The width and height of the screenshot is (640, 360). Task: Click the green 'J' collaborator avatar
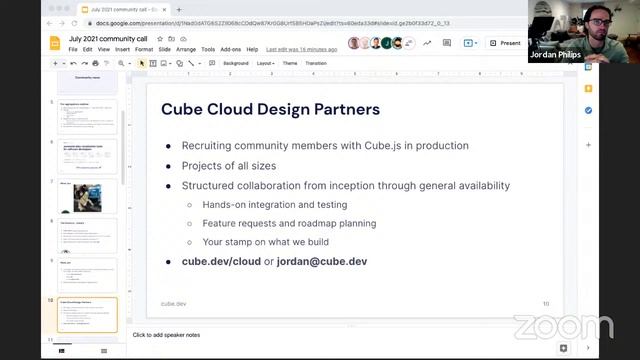(386, 43)
